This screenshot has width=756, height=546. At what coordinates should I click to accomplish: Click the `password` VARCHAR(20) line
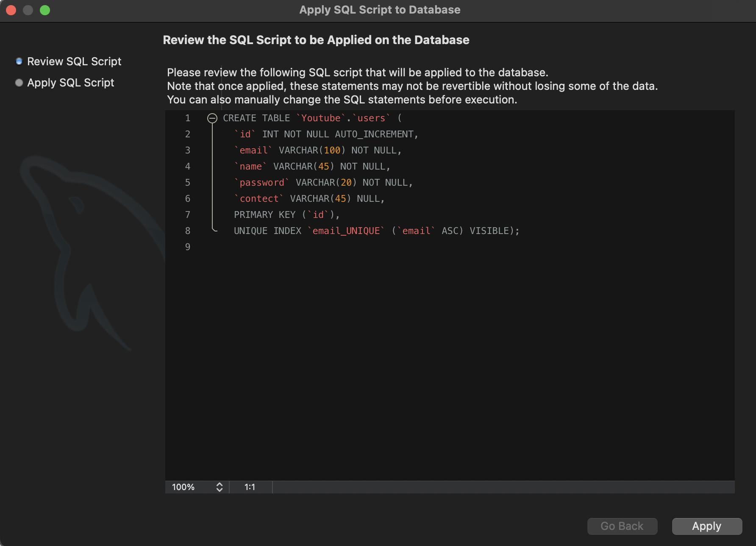point(323,183)
